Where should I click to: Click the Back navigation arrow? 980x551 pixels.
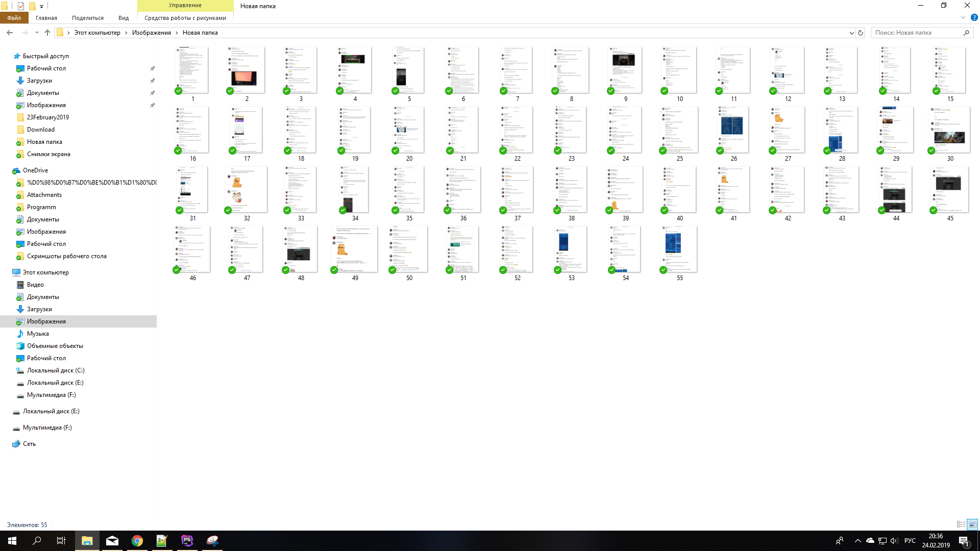pos(10,33)
